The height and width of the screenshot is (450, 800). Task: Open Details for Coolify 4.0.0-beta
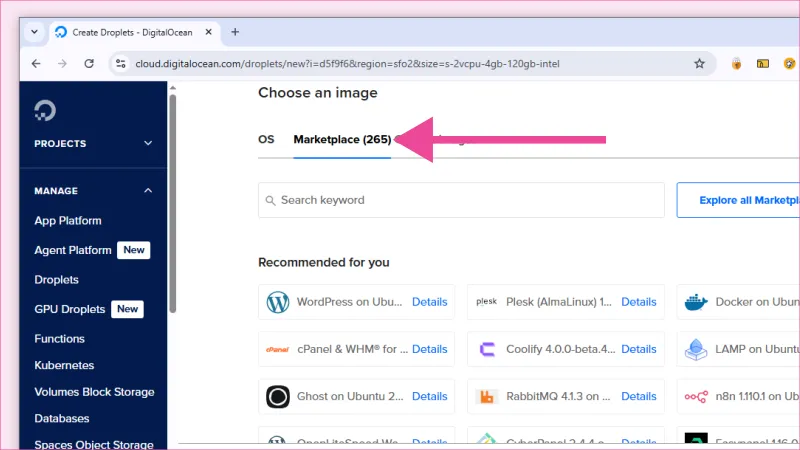pyautogui.click(x=639, y=349)
